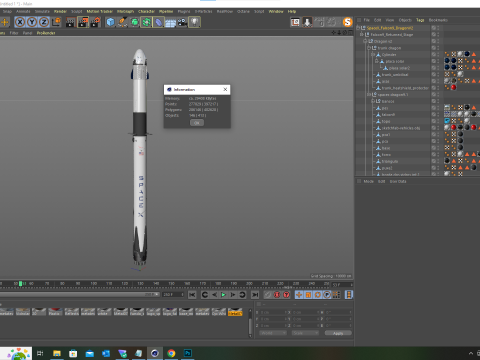480x360 pixels.
Task: Toggle the Y axis lock
Action: (x=32, y=22)
